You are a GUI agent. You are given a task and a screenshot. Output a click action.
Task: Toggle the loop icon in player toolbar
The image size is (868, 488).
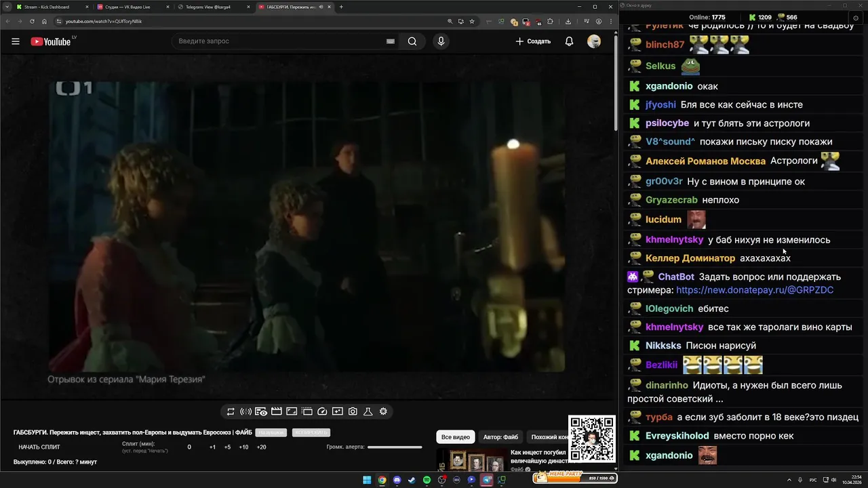[x=231, y=411]
